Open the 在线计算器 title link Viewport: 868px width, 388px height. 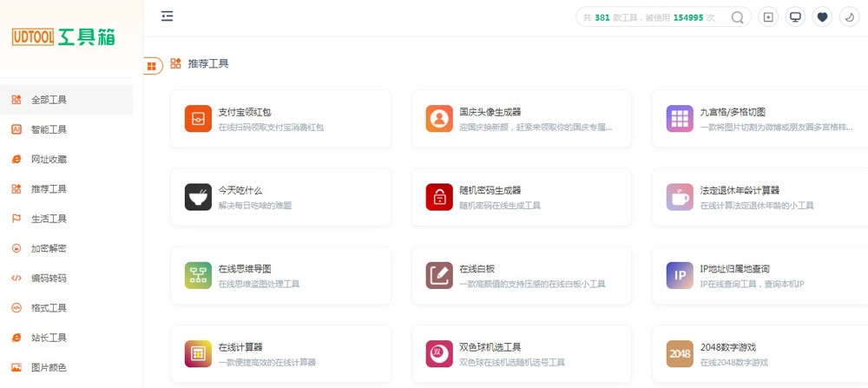pyautogui.click(x=240, y=347)
